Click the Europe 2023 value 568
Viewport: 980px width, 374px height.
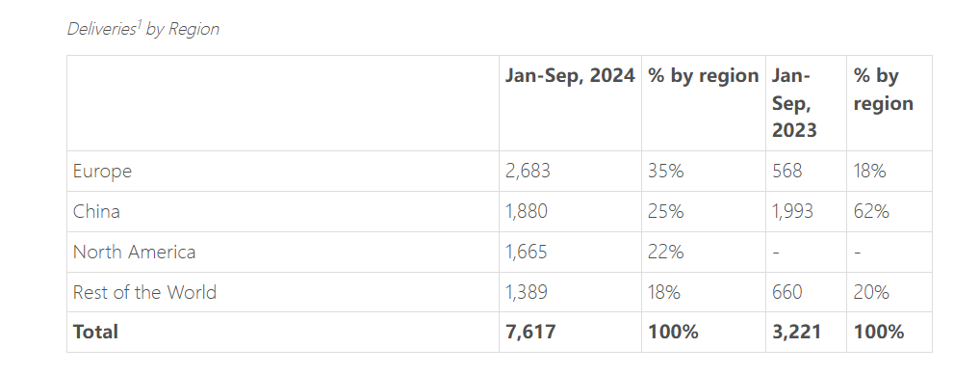click(787, 172)
